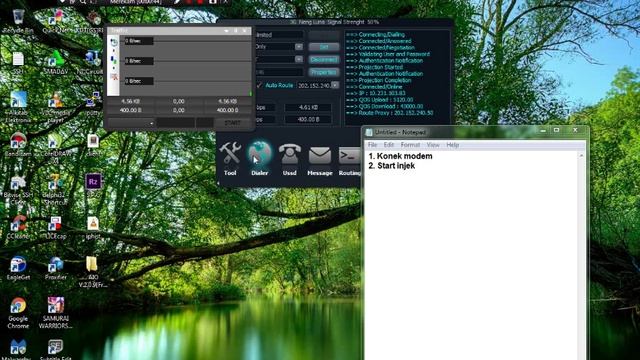This screenshot has height=360, width=640.
Task: Open the Help menu in Notepad
Action: tap(453, 145)
